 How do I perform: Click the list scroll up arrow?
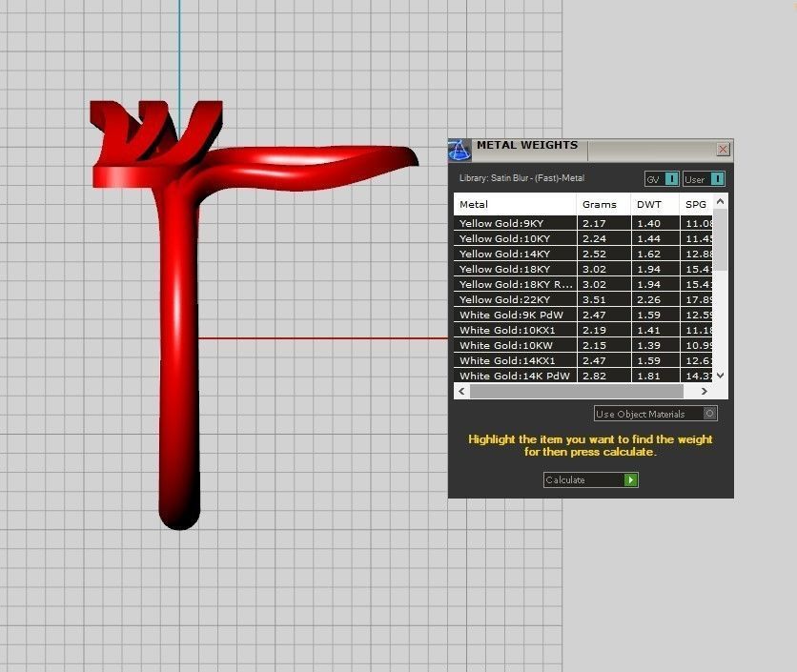click(720, 202)
